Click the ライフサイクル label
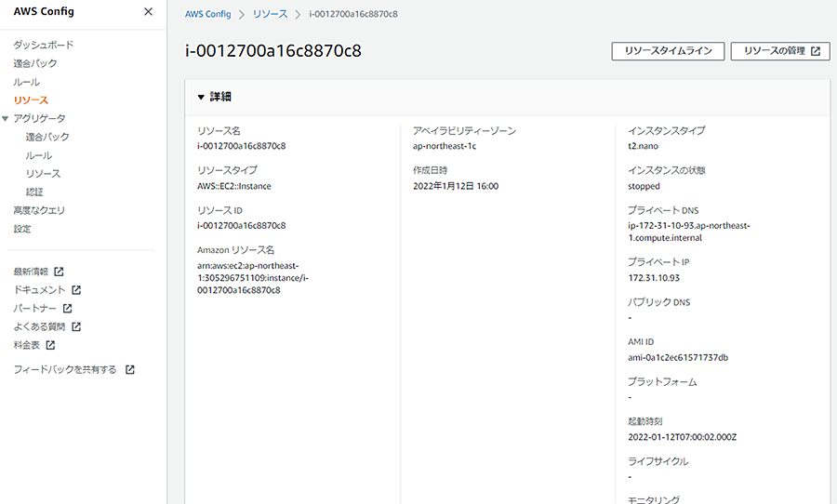The width and height of the screenshot is (837, 504). 658,461
